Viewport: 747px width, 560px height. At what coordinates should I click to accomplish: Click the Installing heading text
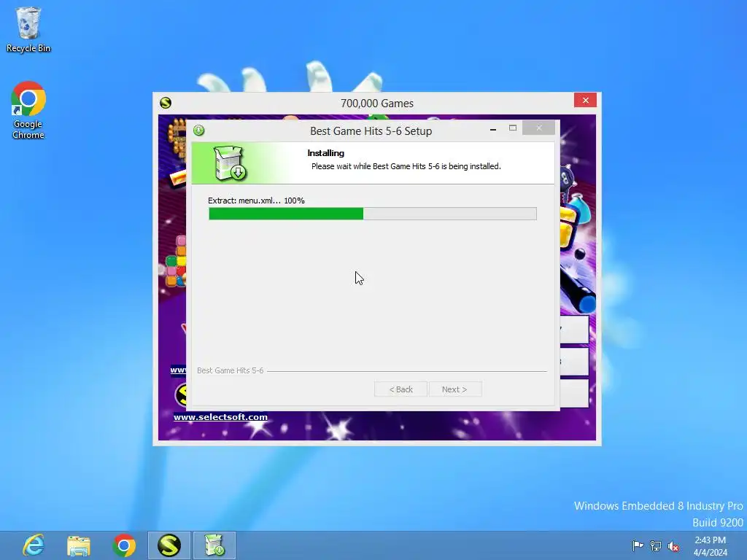[326, 153]
